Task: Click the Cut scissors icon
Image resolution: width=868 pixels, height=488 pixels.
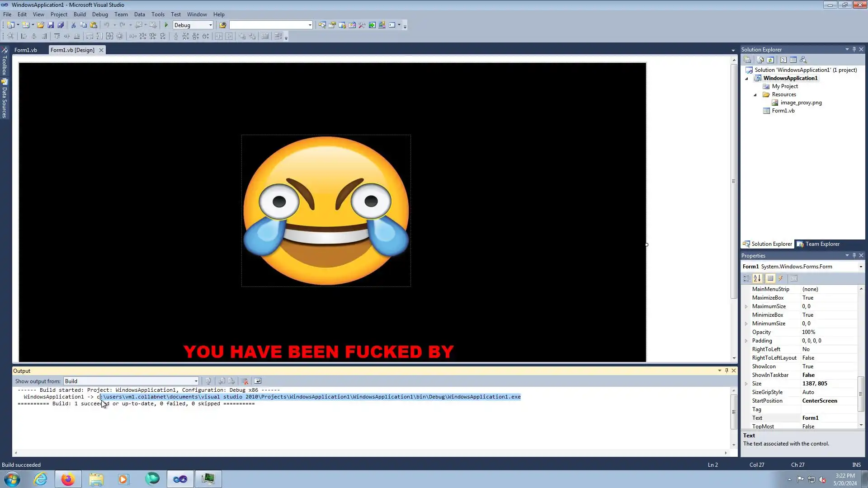Action: coord(73,25)
